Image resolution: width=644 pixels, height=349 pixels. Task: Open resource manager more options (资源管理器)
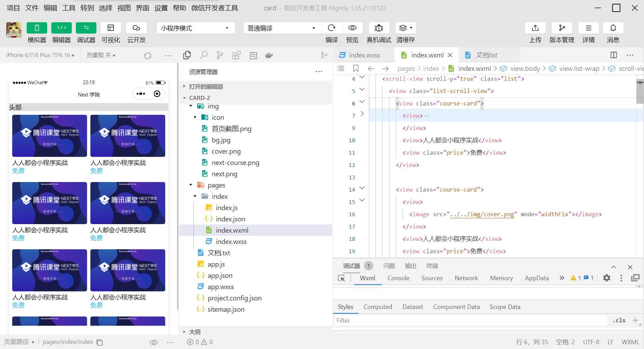tap(319, 72)
